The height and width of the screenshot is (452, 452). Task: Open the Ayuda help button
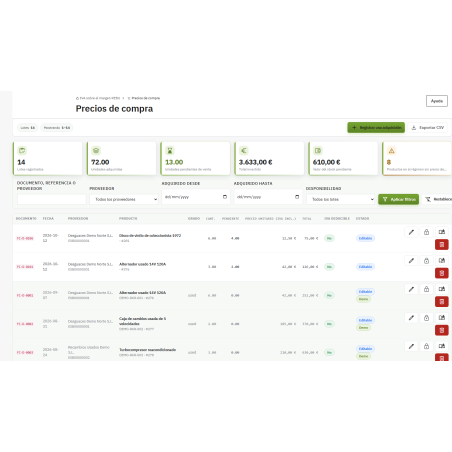coord(437,101)
